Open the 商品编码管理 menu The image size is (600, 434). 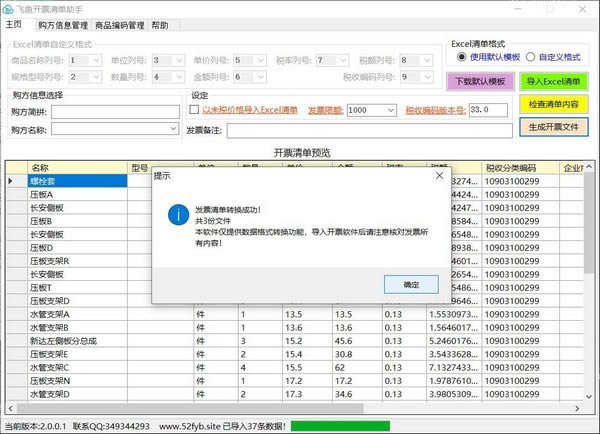[x=119, y=25]
